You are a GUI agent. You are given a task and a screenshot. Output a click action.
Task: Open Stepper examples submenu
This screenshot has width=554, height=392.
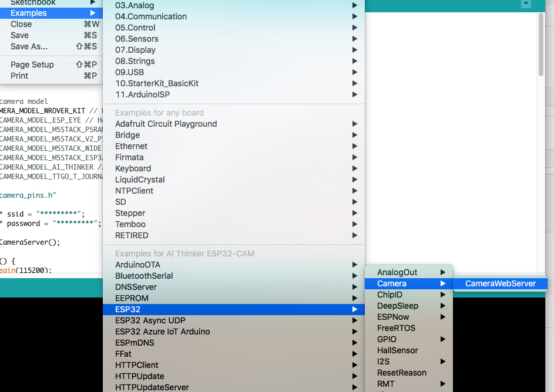point(234,213)
